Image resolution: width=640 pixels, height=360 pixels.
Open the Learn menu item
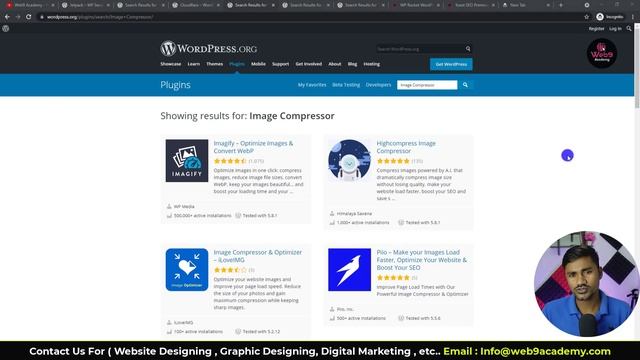click(193, 64)
